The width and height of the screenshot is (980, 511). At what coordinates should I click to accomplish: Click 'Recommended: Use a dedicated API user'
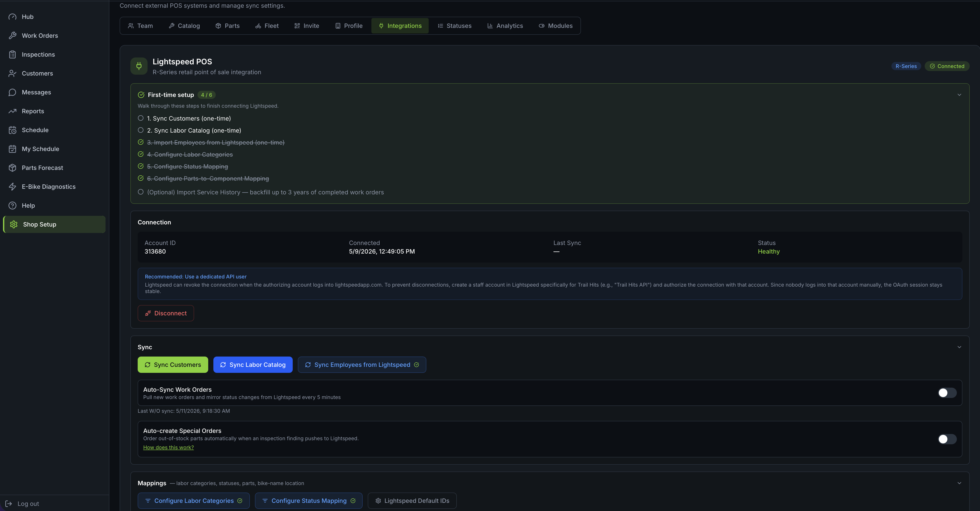196,277
